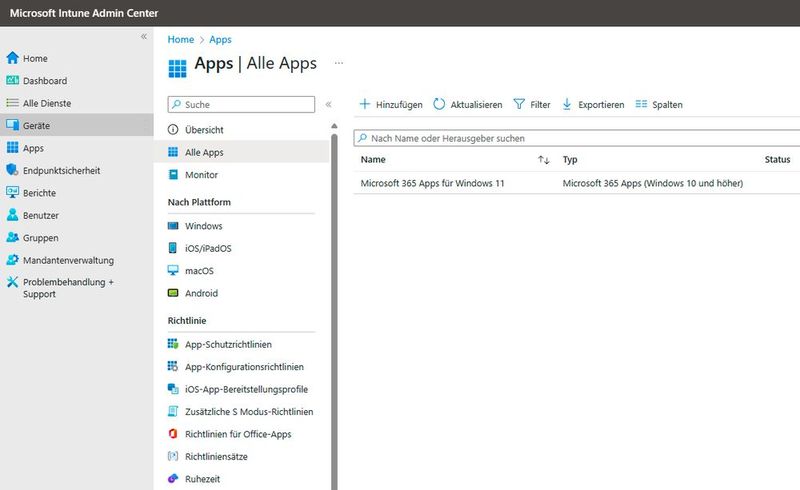Image resolution: width=800 pixels, height=490 pixels.
Task: Select the macOS monitor icon
Action: 173,271
